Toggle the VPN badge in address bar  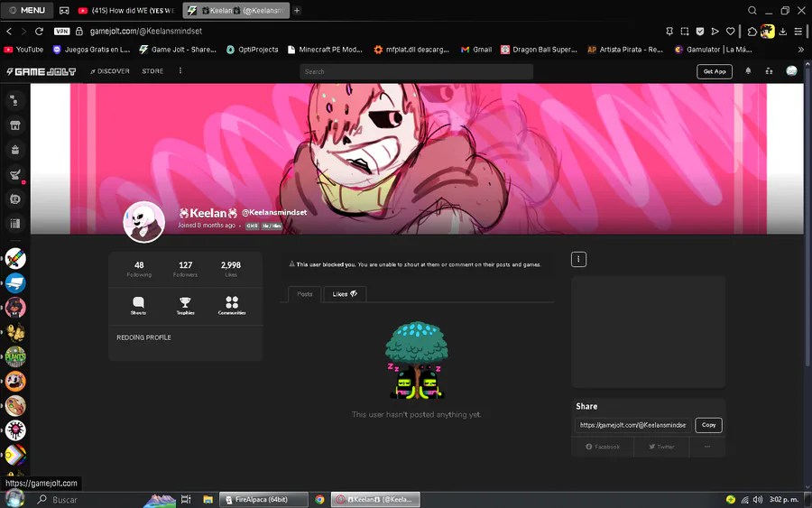tap(61, 31)
